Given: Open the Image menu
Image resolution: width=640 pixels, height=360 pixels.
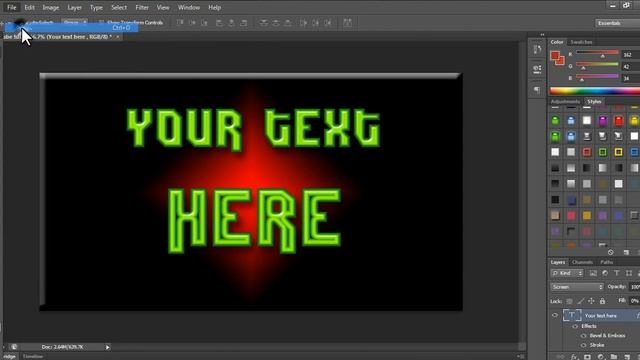Looking at the screenshot, I should (51, 7).
